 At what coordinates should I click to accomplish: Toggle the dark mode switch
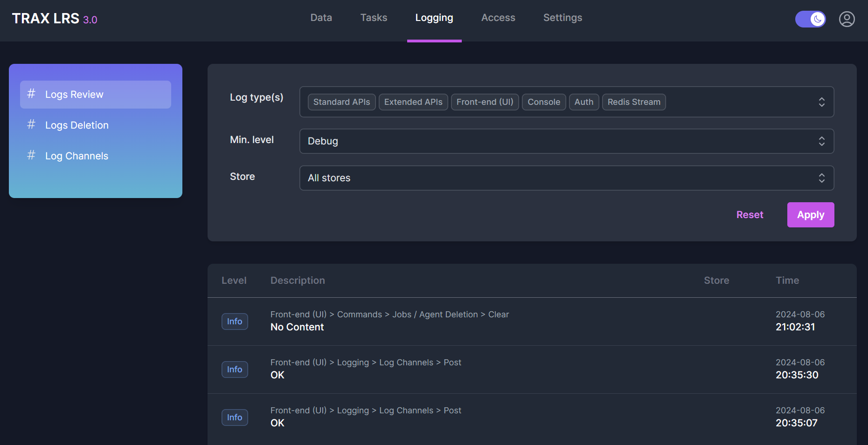810,19
